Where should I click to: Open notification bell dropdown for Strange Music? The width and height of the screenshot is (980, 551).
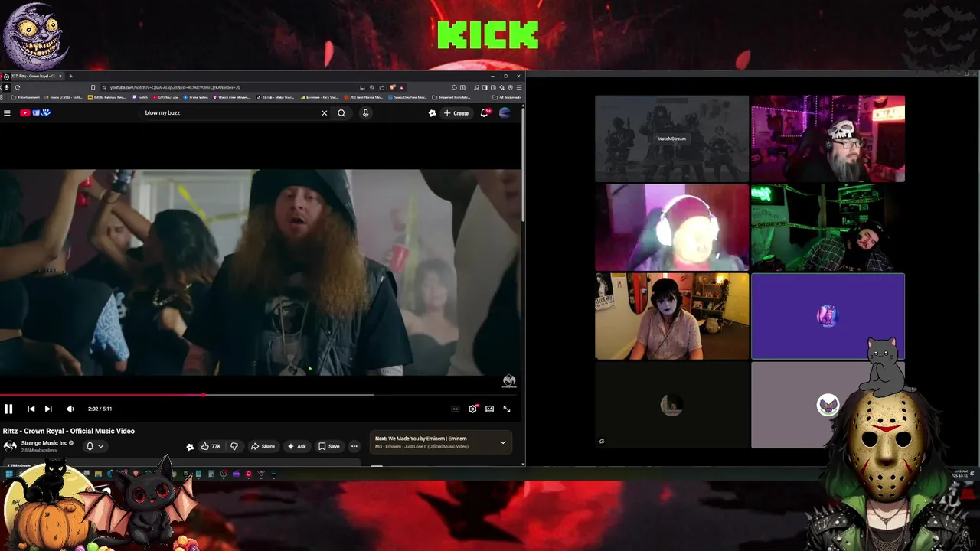point(95,446)
